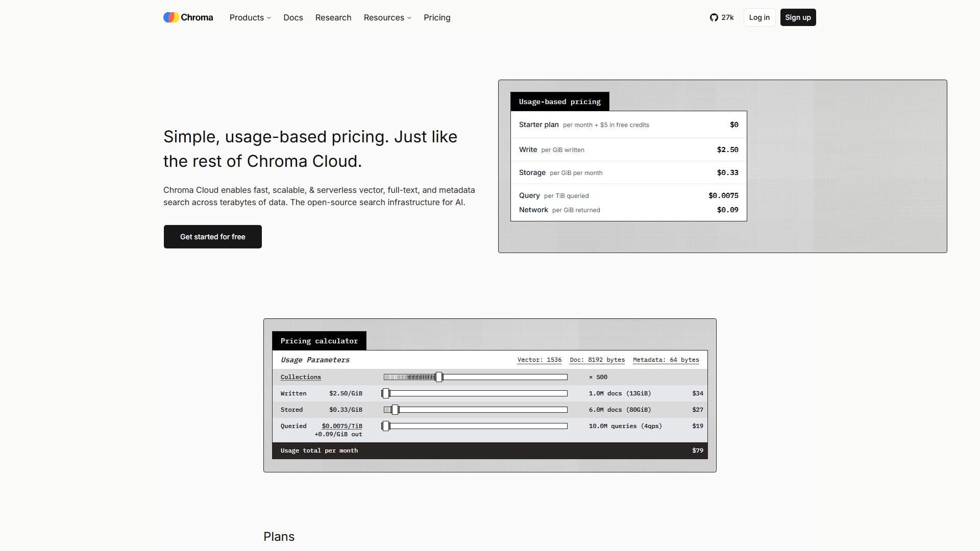Click the 10.0M queries (4qps) value

pos(625,426)
